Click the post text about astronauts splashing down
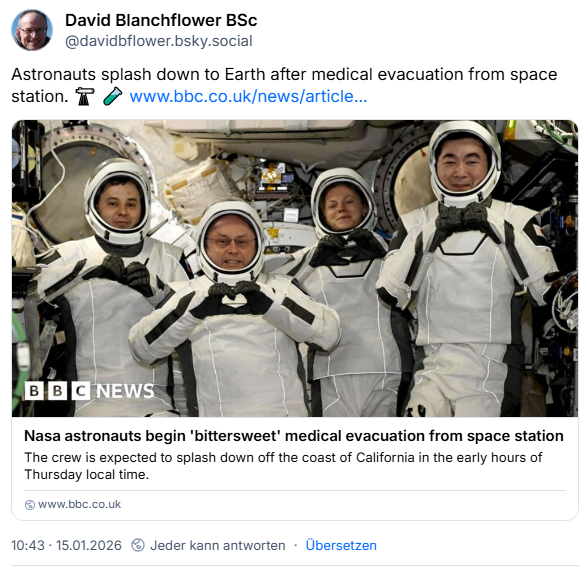The width and height of the screenshot is (583, 574). coord(284,86)
